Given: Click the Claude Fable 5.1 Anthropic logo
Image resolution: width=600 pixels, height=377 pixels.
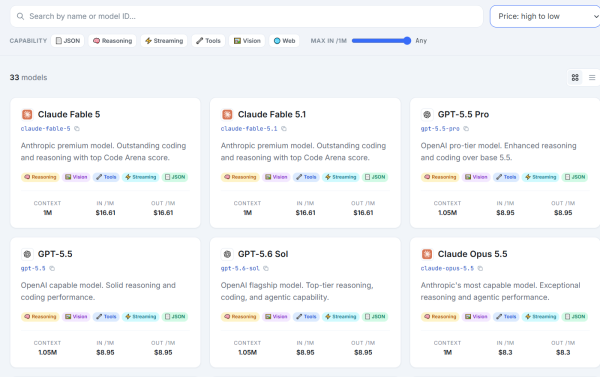Looking at the screenshot, I should coord(227,114).
